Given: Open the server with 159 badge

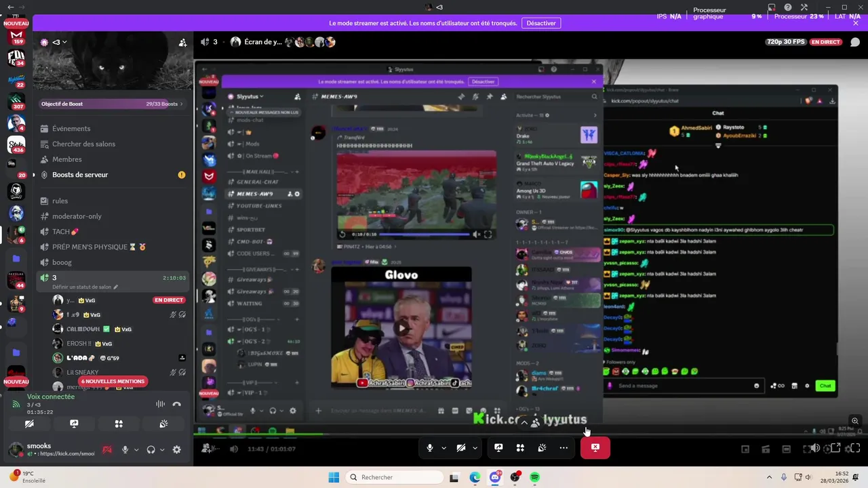Looking at the screenshot, I should coord(16,35).
